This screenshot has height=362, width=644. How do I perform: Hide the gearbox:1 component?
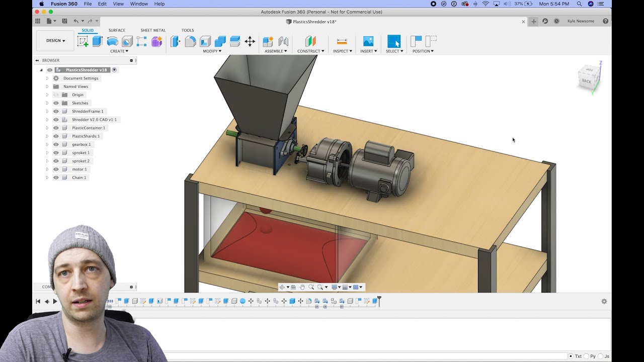56,144
